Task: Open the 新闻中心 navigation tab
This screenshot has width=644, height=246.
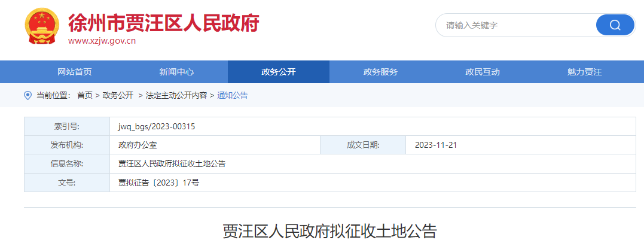Action: pyautogui.click(x=176, y=72)
